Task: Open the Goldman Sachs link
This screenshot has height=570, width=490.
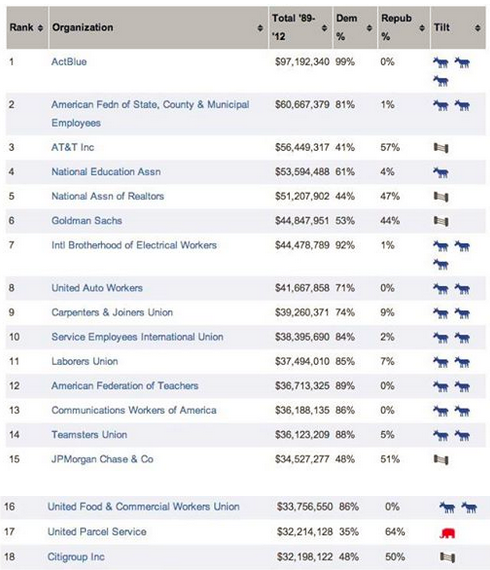Action: 87,221
